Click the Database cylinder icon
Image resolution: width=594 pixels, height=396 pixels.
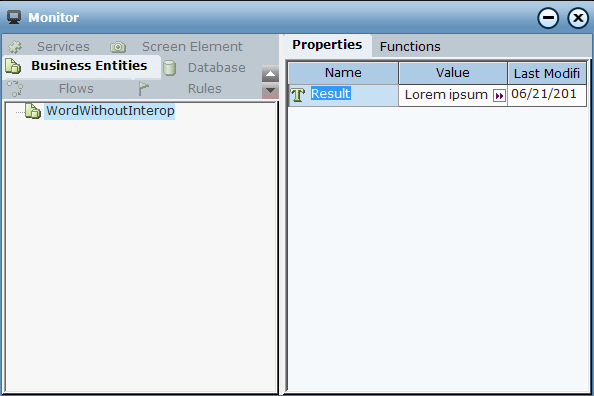[169, 68]
